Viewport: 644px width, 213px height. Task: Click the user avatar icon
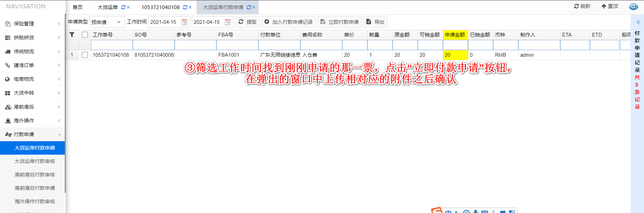[633, 7]
